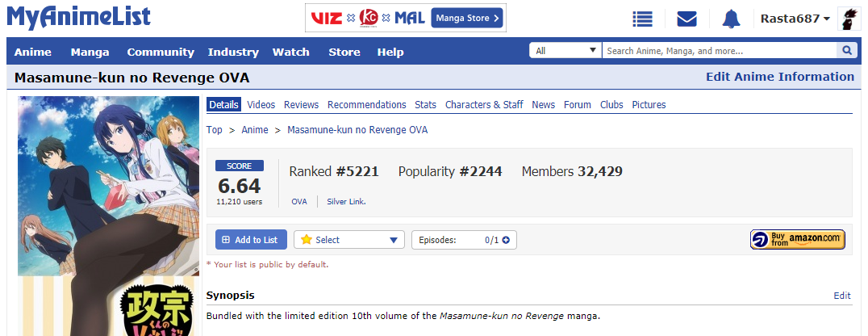The height and width of the screenshot is (336, 868).
Task: Click the VIZ logo in banner
Action: point(327,18)
